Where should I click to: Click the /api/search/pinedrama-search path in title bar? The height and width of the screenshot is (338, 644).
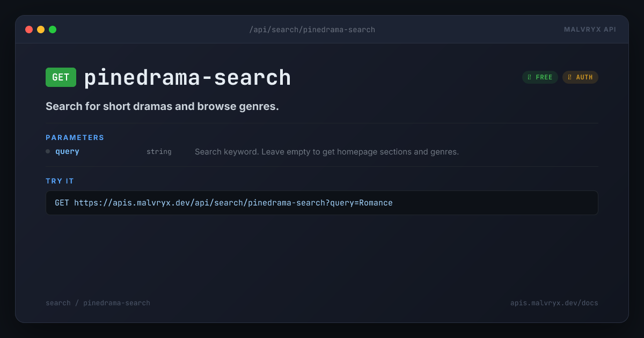coord(312,30)
